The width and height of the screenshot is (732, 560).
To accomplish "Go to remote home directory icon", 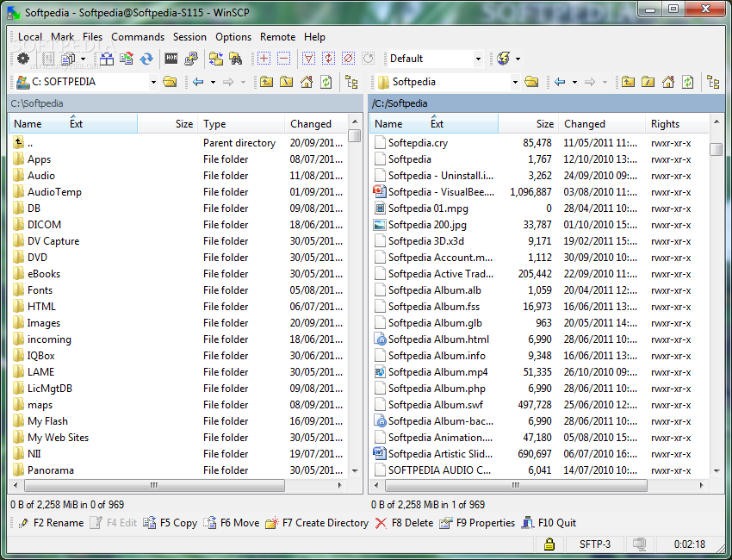I will click(668, 82).
